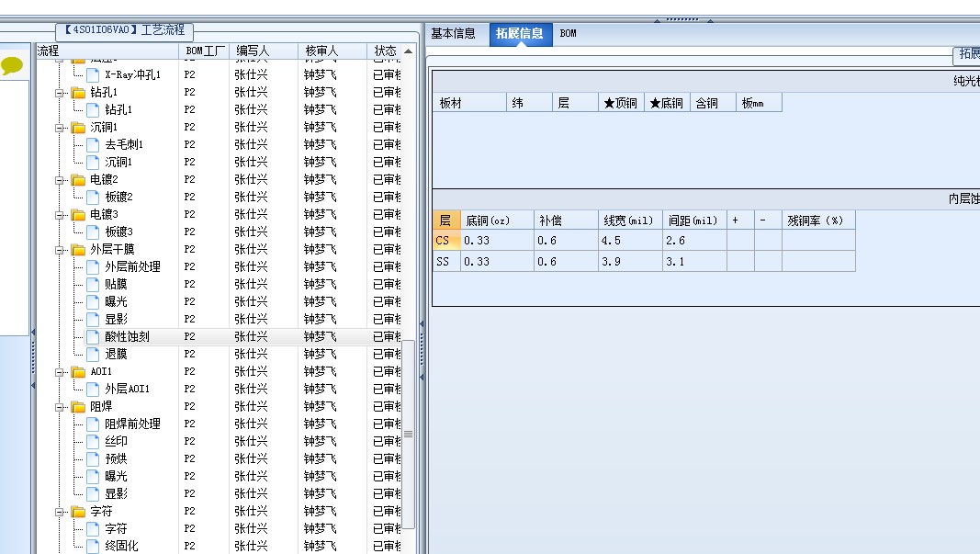Click the 3.1 间距 cell

[x=694, y=261]
